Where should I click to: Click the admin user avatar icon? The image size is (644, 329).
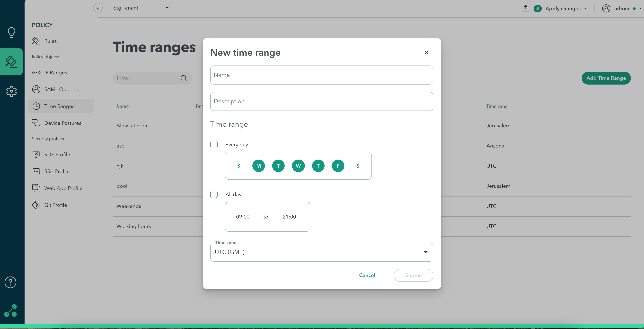[x=606, y=8]
